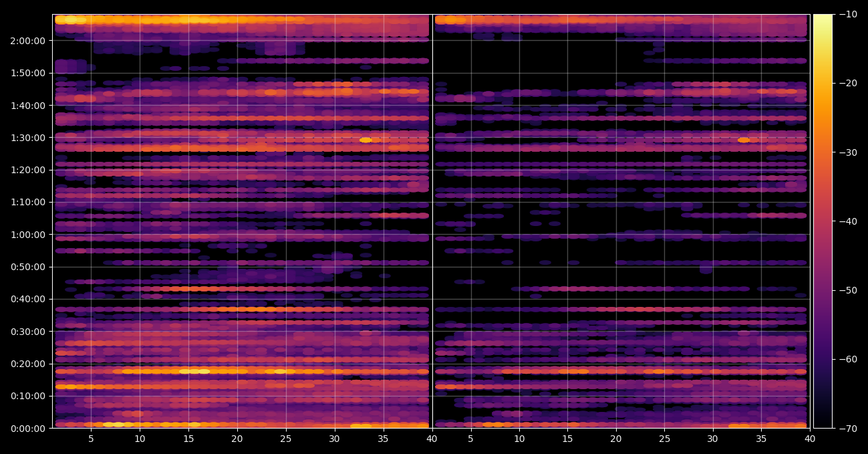The image size is (868, 454).
Task: Click x-axis tick 40 of left heatmap
Action: click(432, 439)
